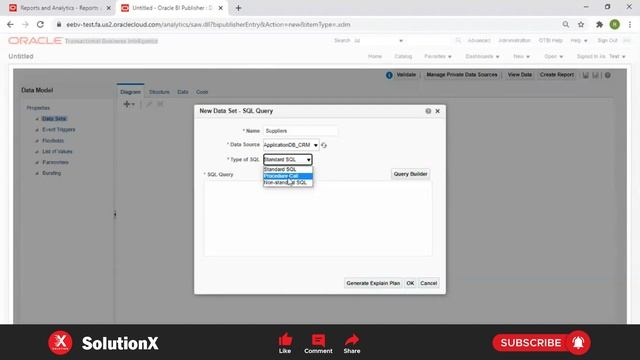This screenshot has height=360, width=640.
Task: Click the Sign Out link
Action: 607,40
